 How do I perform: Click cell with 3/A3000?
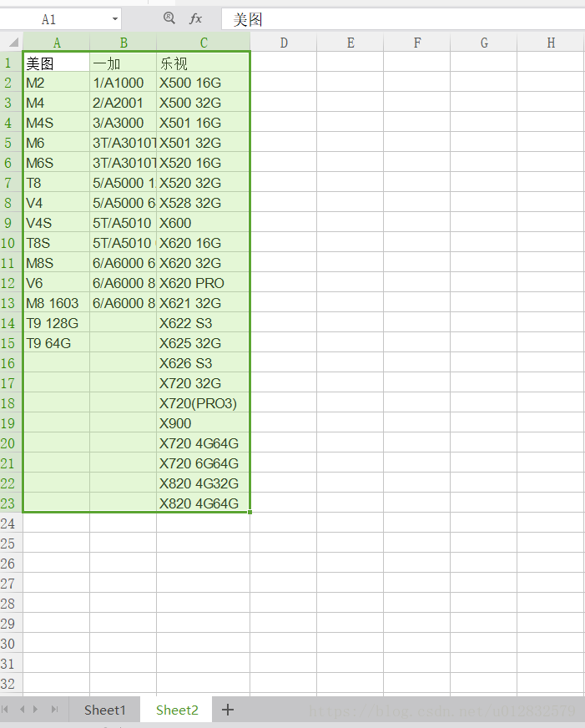[124, 123]
